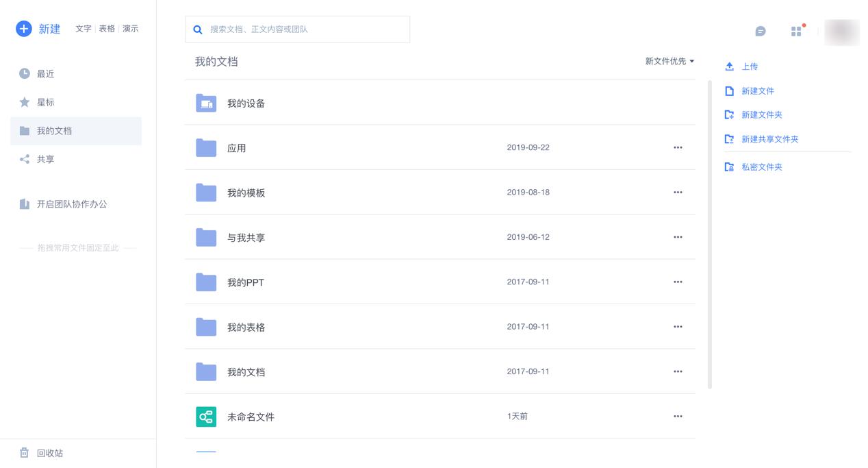This screenshot has width=868, height=468.
Task: Click the file list vertical scrollbar
Action: point(710,233)
